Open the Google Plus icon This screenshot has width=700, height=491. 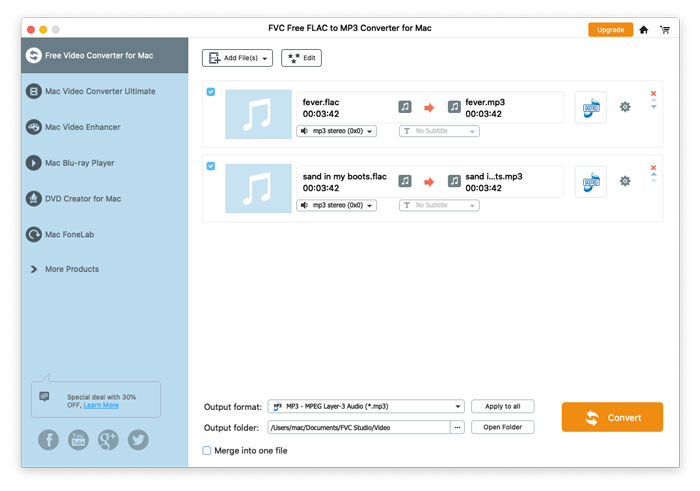coord(108,440)
